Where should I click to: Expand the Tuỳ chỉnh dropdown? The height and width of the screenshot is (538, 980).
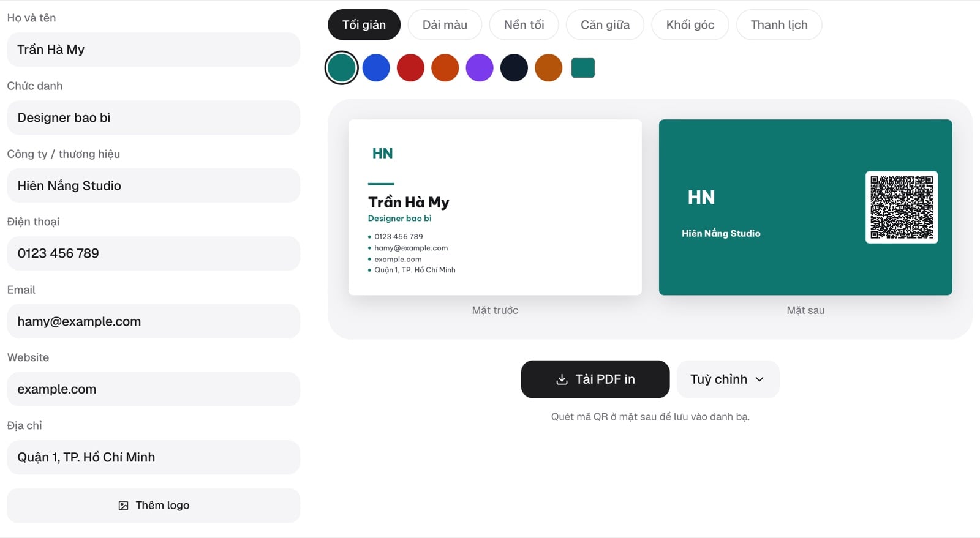pyautogui.click(x=728, y=379)
